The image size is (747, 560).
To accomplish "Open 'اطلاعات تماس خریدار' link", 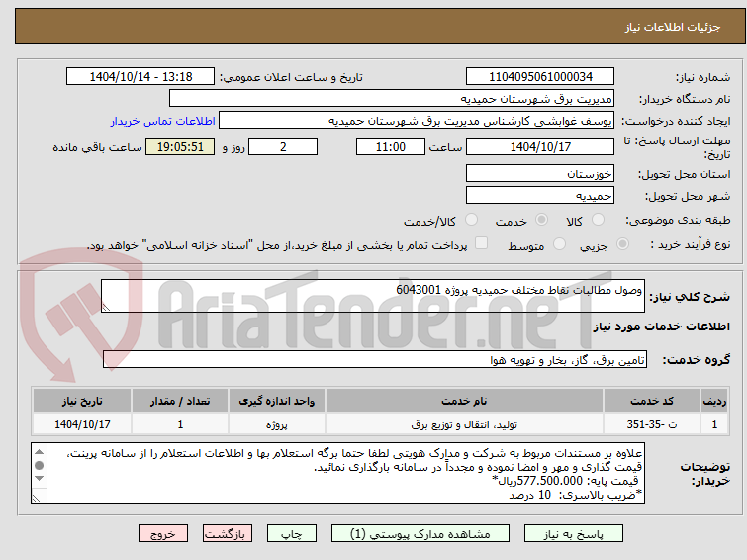I will tap(163, 121).
